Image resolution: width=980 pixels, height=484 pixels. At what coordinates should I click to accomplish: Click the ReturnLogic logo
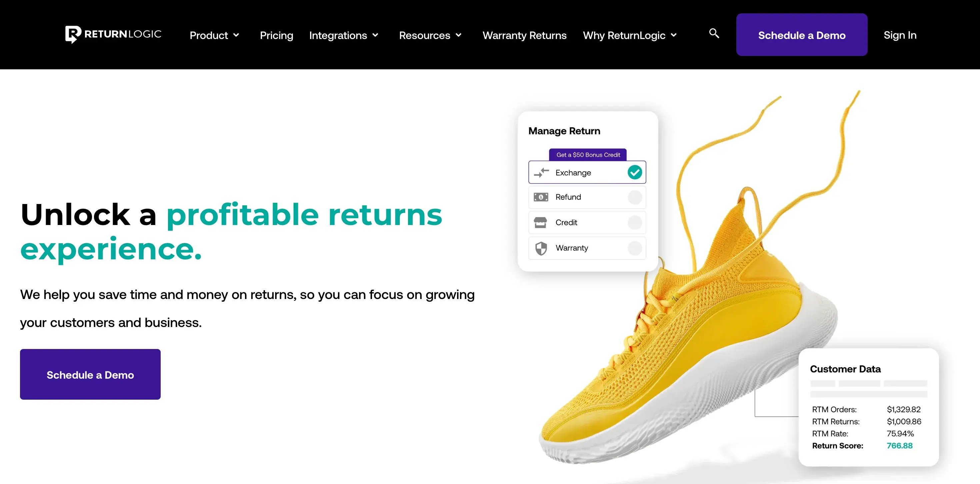(113, 34)
